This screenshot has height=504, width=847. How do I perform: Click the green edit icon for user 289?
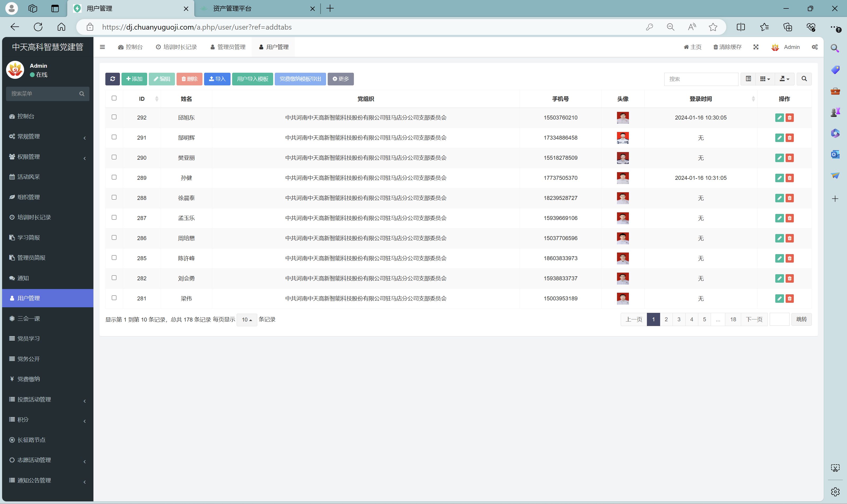point(779,178)
